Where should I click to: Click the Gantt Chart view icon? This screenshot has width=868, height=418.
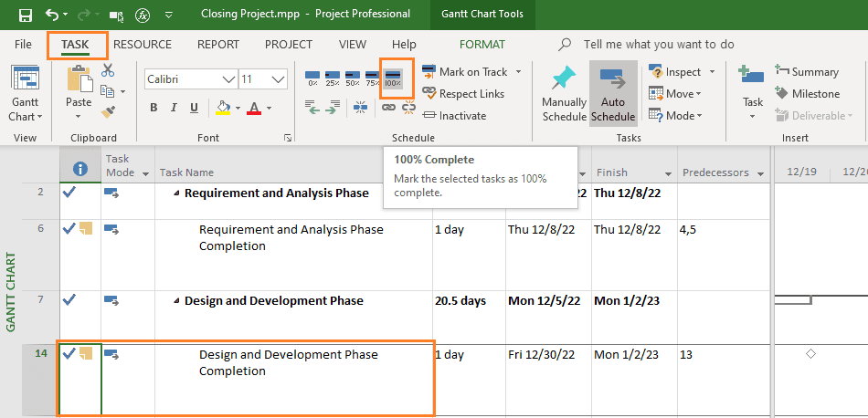24,78
